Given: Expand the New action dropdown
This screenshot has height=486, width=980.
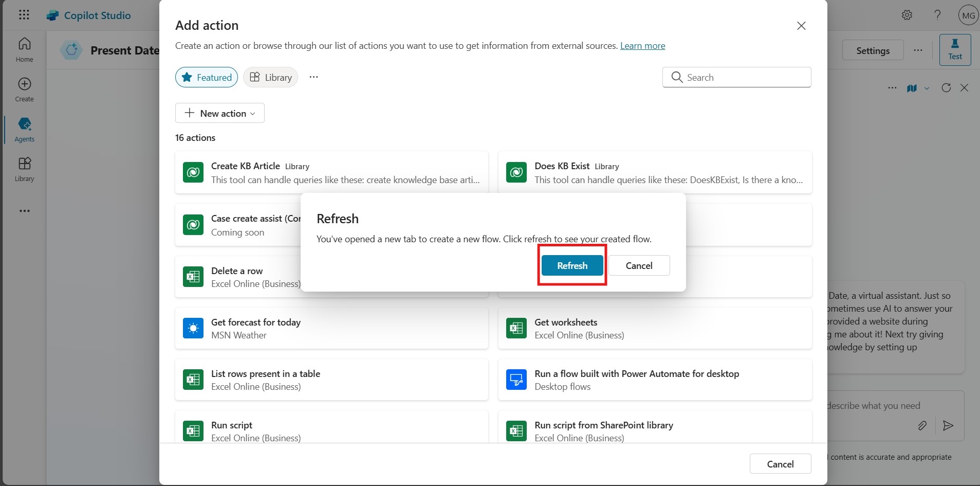Looking at the screenshot, I should (220, 113).
